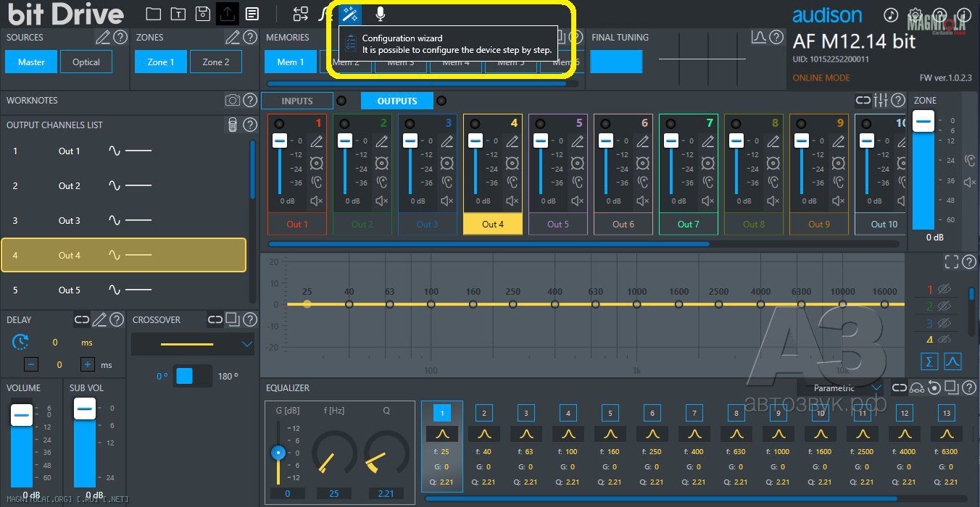Click Out 4 speaker type icon
Image resolution: width=980 pixels, height=507 pixels.
[x=512, y=162]
